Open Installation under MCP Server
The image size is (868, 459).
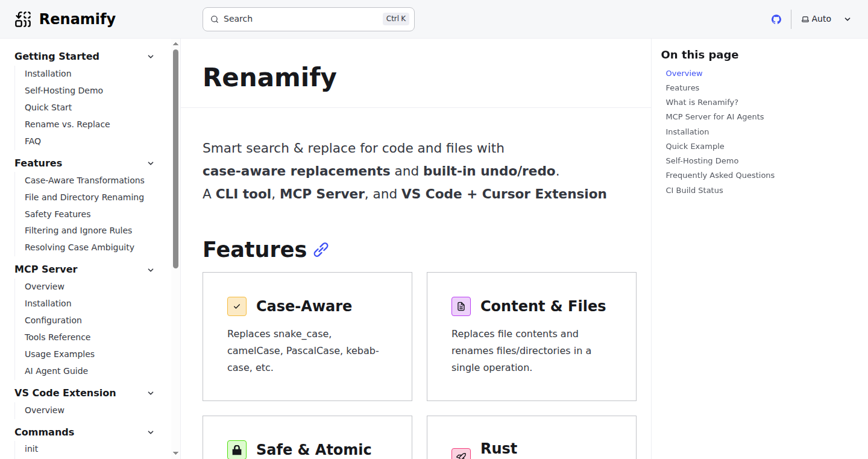coord(48,303)
